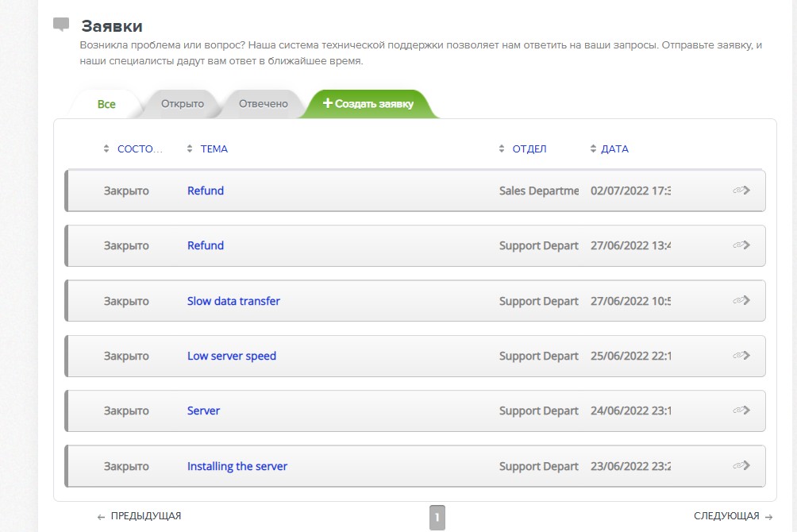Click the date 25/06/2022 22
The image size is (797, 532).
pyautogui.click(x=630, y=356)
